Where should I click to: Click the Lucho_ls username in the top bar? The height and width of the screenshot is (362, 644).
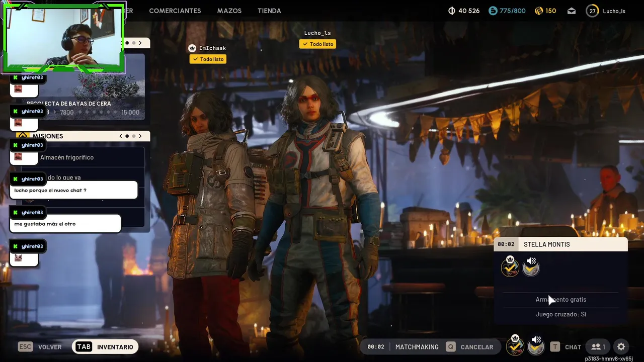pos(614,11)
